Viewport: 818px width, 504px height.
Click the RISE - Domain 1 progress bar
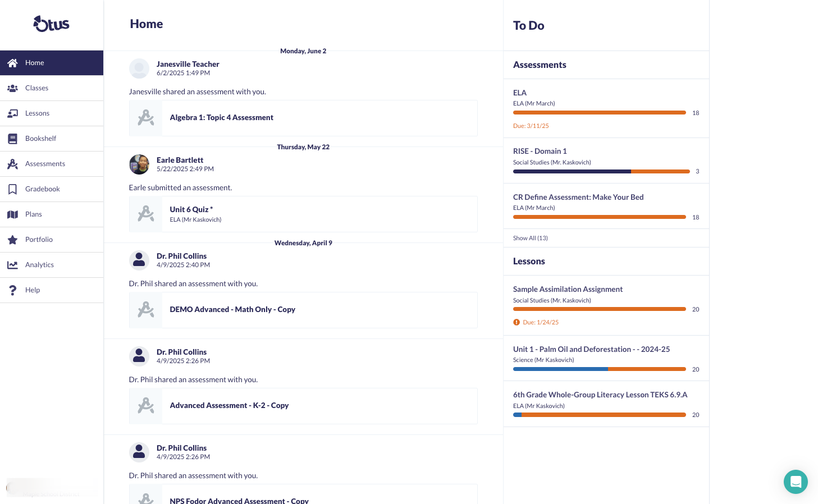pyautogui.click(x=601, y=172)
